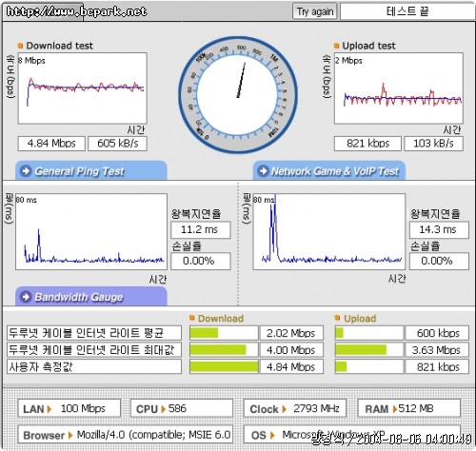476x451 pixels.
Task: Click the orange arrow next to RAM
Action: [395, 409]
